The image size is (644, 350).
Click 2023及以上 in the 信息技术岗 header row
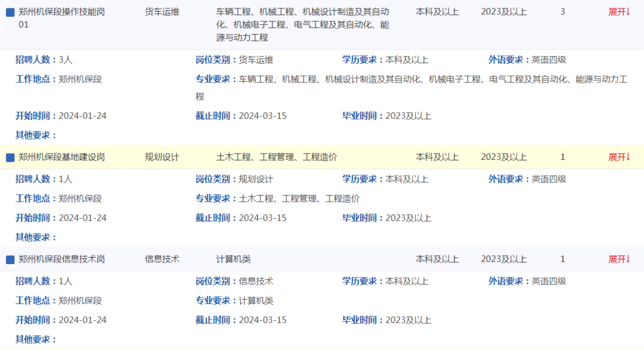(x=504, y=259)
